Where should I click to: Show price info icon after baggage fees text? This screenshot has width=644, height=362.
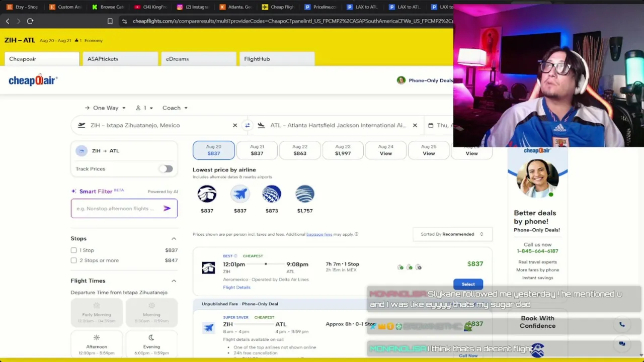[356, 234]
